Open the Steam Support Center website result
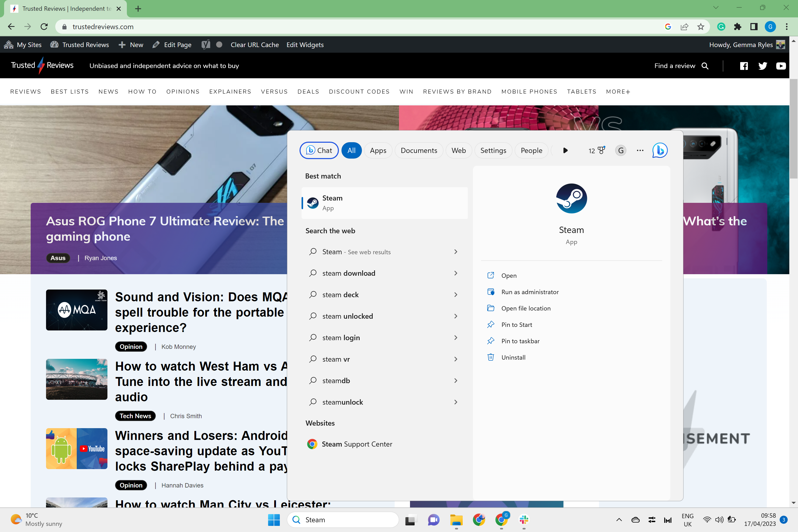 (384, 444)
